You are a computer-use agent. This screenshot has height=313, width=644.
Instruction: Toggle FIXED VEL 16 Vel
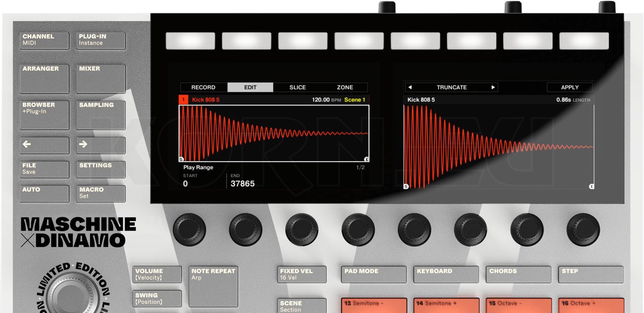click(x=300, y=274)
